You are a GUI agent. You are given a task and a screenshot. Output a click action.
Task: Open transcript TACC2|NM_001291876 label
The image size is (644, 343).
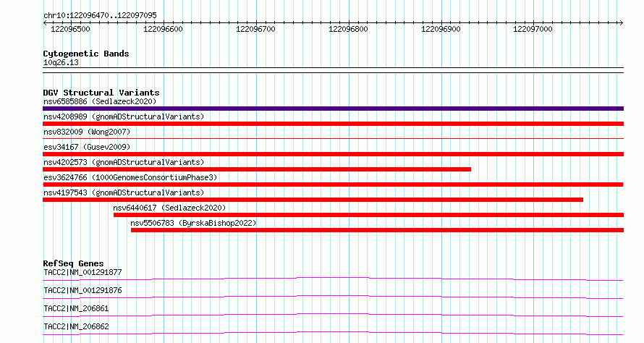click(x=82, y=290)
